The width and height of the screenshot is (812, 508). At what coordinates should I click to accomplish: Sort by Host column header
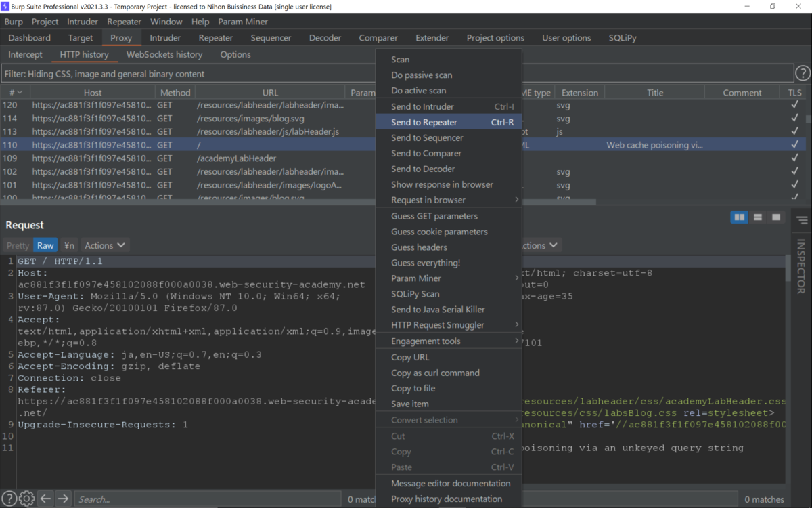click(x=93, y=93)
